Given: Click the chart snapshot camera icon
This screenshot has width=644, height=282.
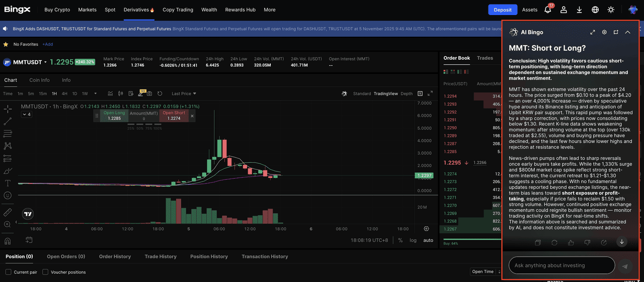Looking at the screenshot, I should 149,93.
